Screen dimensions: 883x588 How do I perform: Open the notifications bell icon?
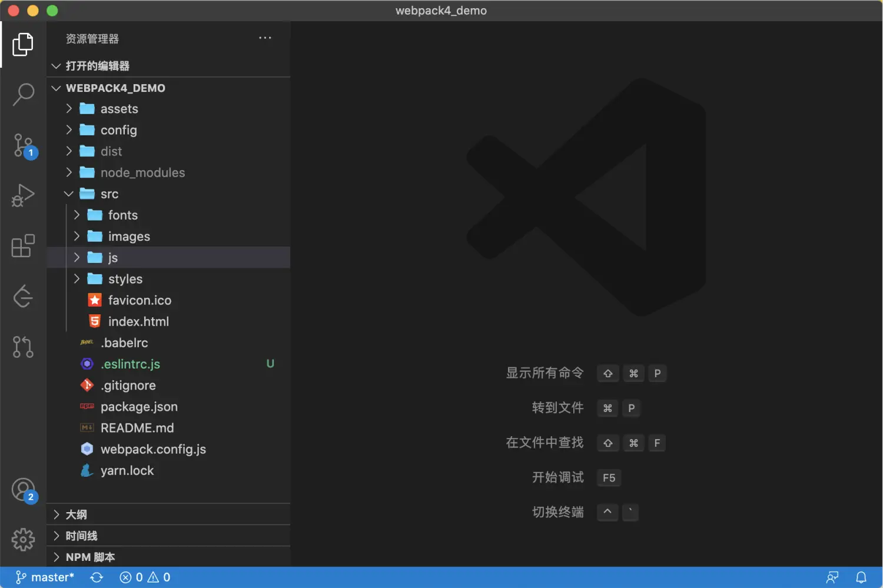[861, 577]
